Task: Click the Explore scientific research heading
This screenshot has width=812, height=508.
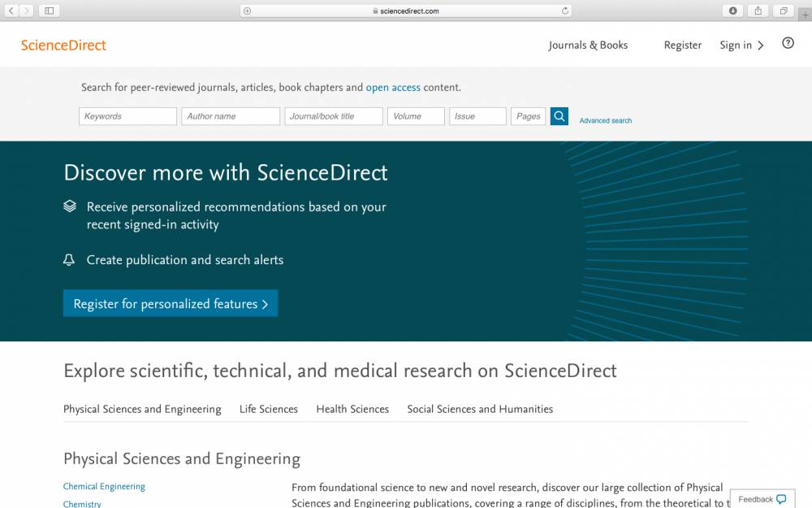Action: point(339,371)
